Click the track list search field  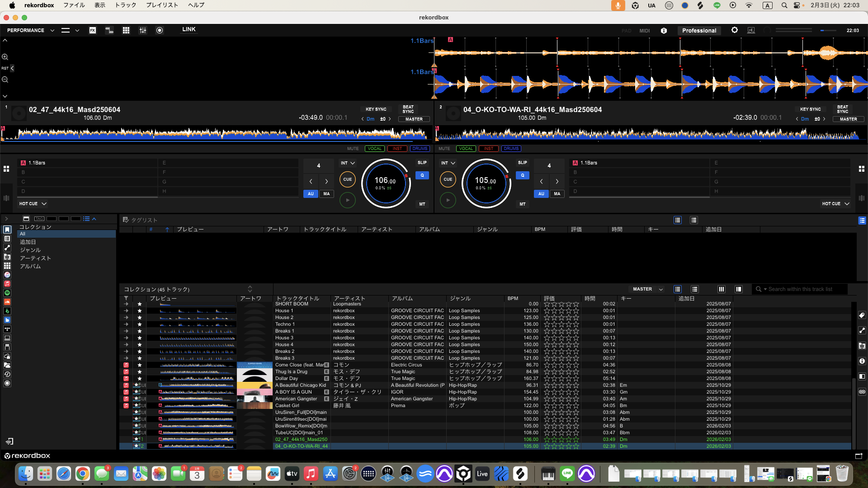[x=800, y=289]
